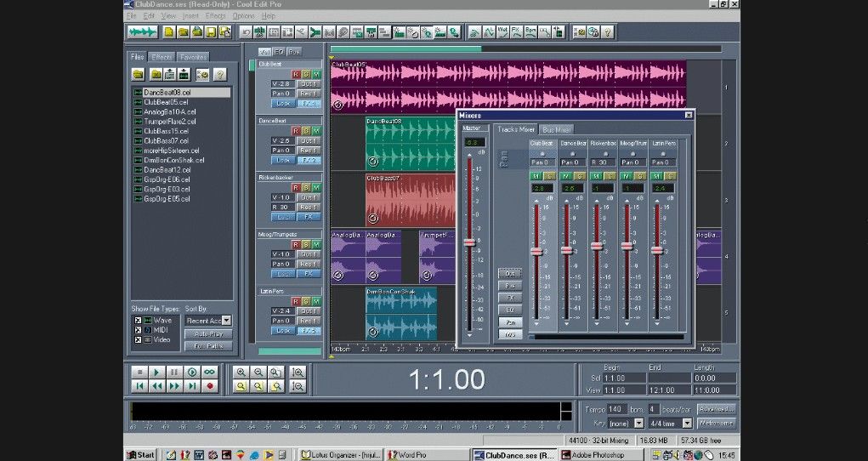Click Zoom In horizontally magnifier icon
This screenshot has height=461, width=868.
241,373
